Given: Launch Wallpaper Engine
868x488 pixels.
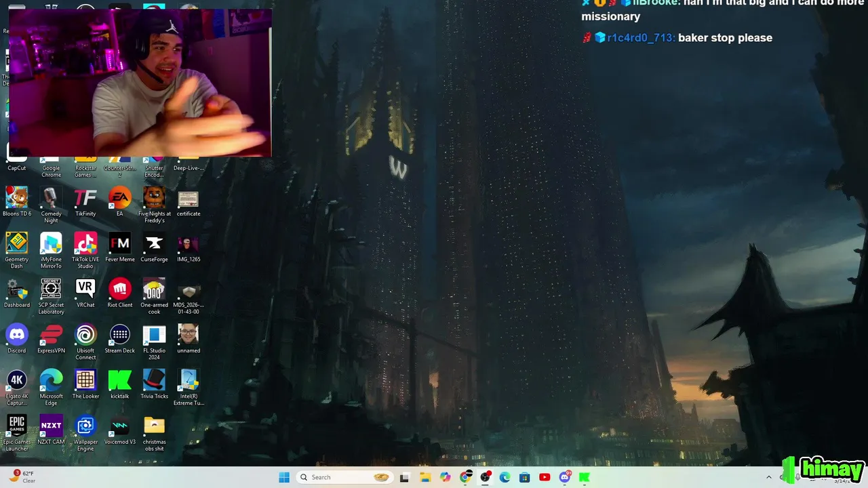Looking at the screenshot, I should [x=85, y=426].
